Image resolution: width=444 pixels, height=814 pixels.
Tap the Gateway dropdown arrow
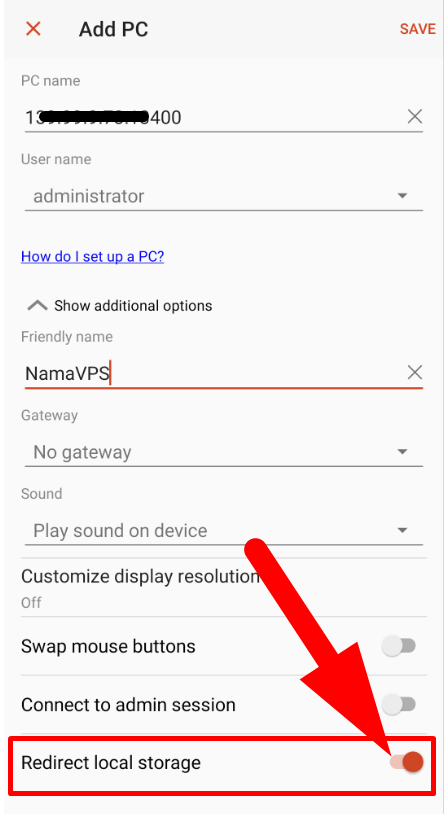click(402, 452)
